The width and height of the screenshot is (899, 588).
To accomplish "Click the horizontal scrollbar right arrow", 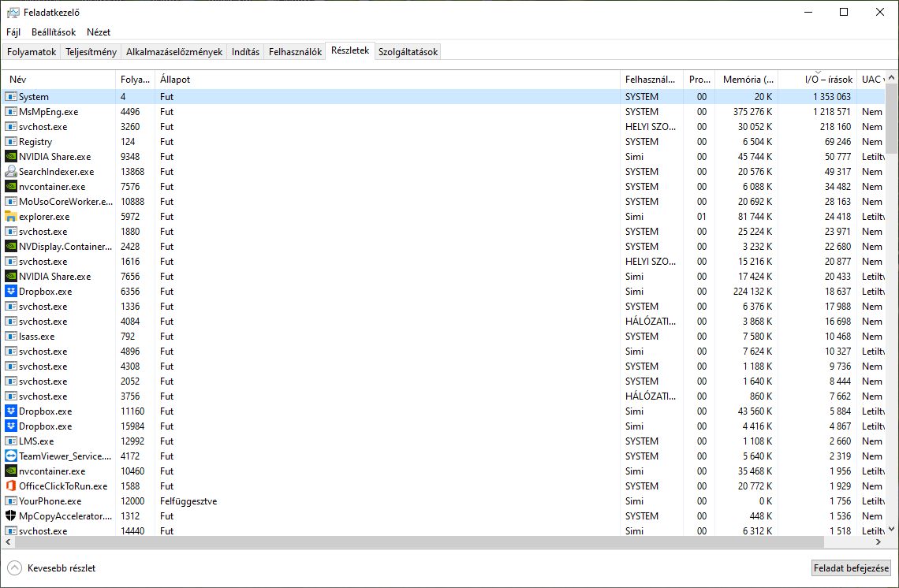I will (x=878, y=541).
